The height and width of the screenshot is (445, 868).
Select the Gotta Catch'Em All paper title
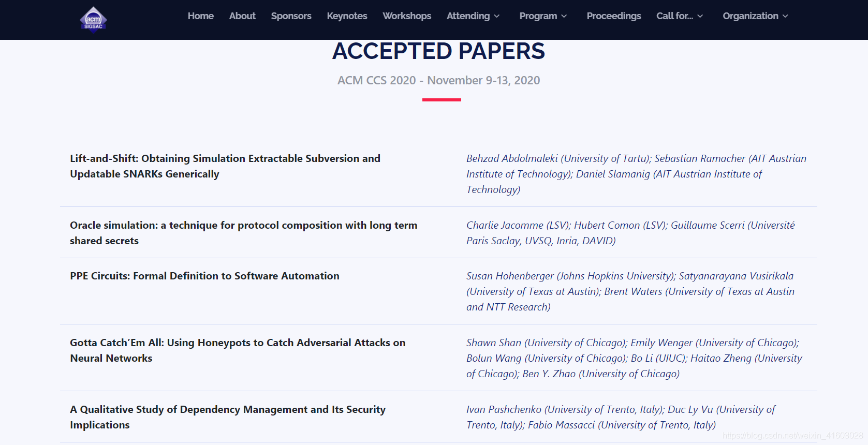(238, 350)
